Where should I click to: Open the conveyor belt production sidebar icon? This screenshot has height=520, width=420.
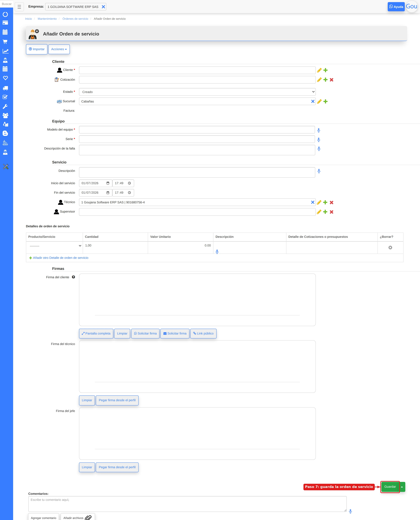pos(5,143)
